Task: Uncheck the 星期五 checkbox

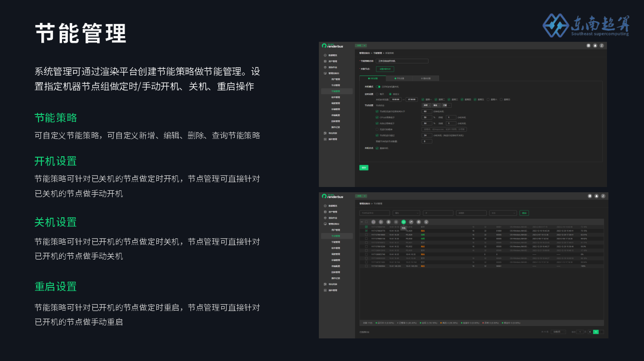Action: click(475, 99)
